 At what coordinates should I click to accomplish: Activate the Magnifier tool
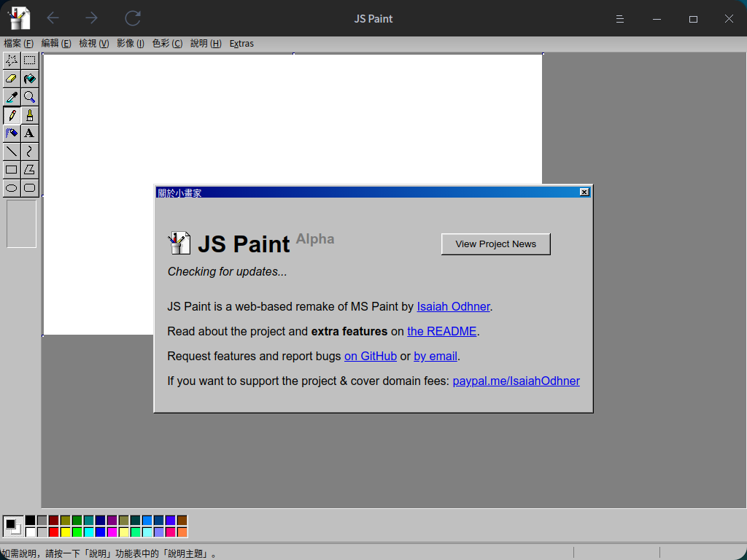29,97
